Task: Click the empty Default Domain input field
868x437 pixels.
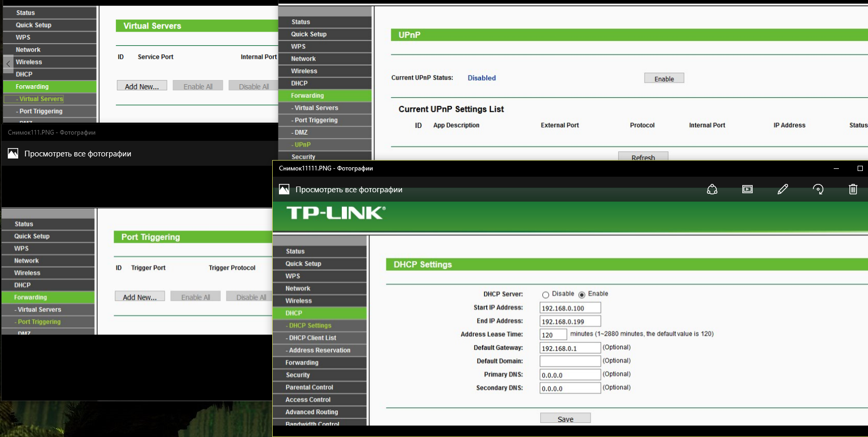Action: pyautogui.click(x=570, y=361)
